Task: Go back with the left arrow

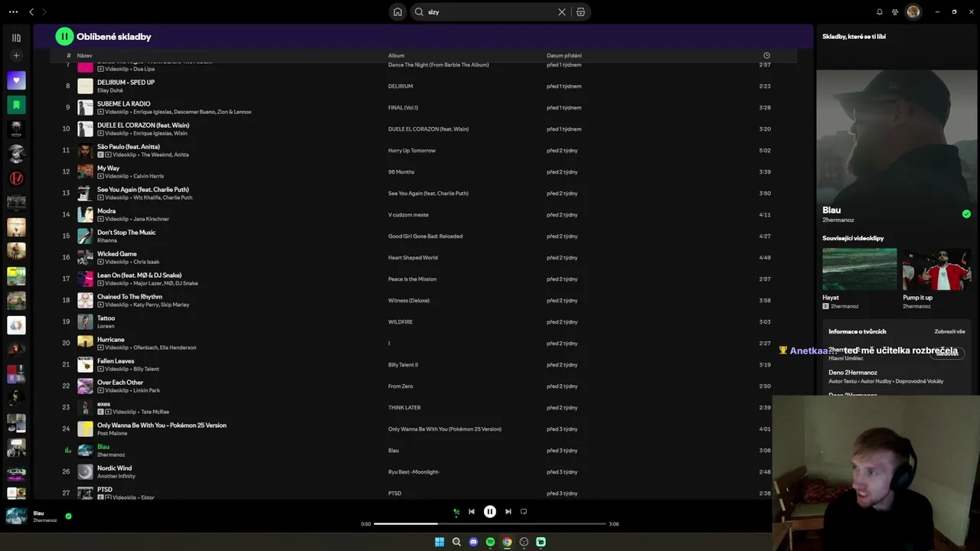Action: (31, 12)
